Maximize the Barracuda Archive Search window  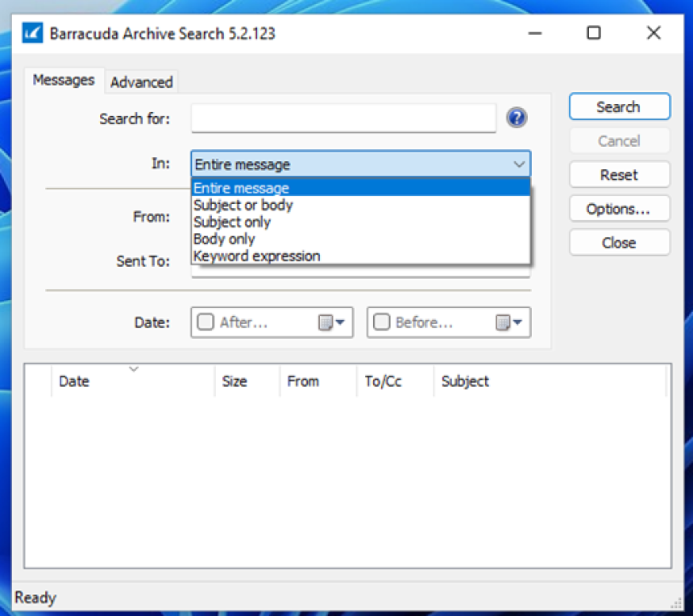(x=594, y=33)
